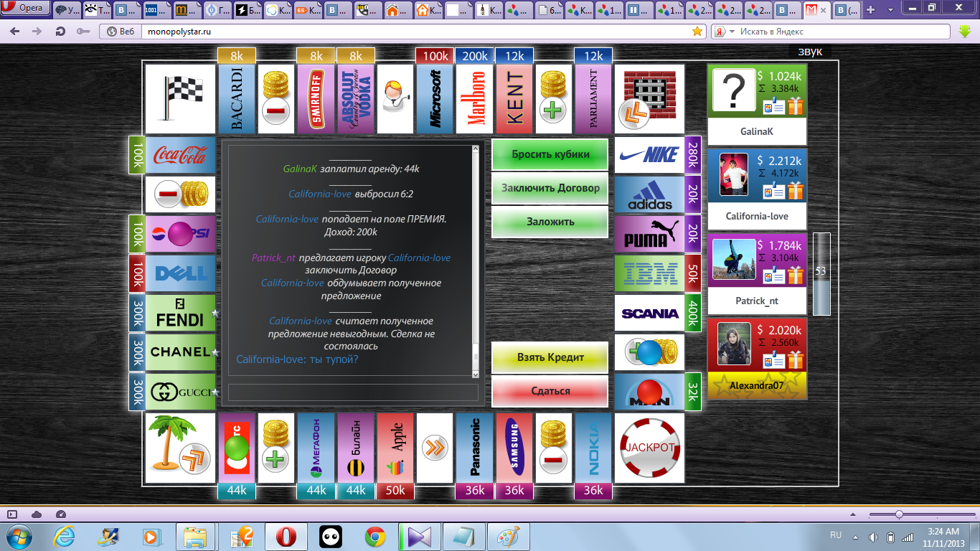Click the Заключить Договор button
The width and height of the screenshot is (980, 551).
coord(550,188)
